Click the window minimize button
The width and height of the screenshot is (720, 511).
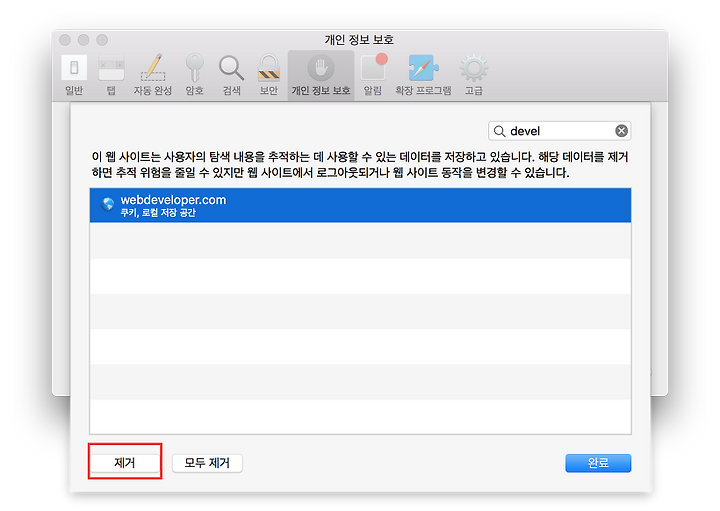pyautogui.click(x=84, y=40)
